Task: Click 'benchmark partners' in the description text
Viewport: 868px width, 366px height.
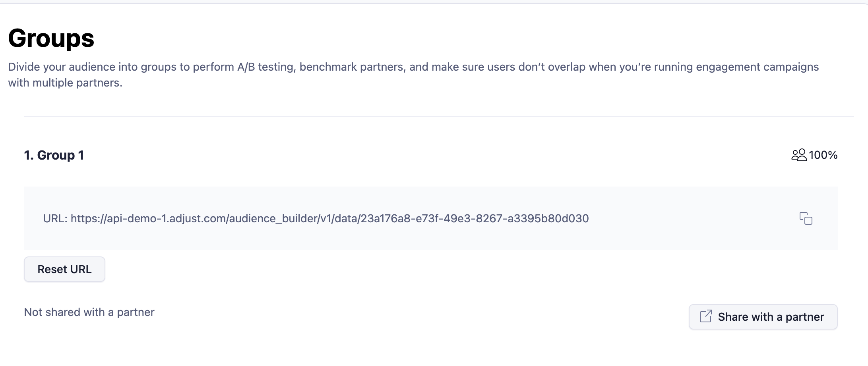Action: pos(352,67)
